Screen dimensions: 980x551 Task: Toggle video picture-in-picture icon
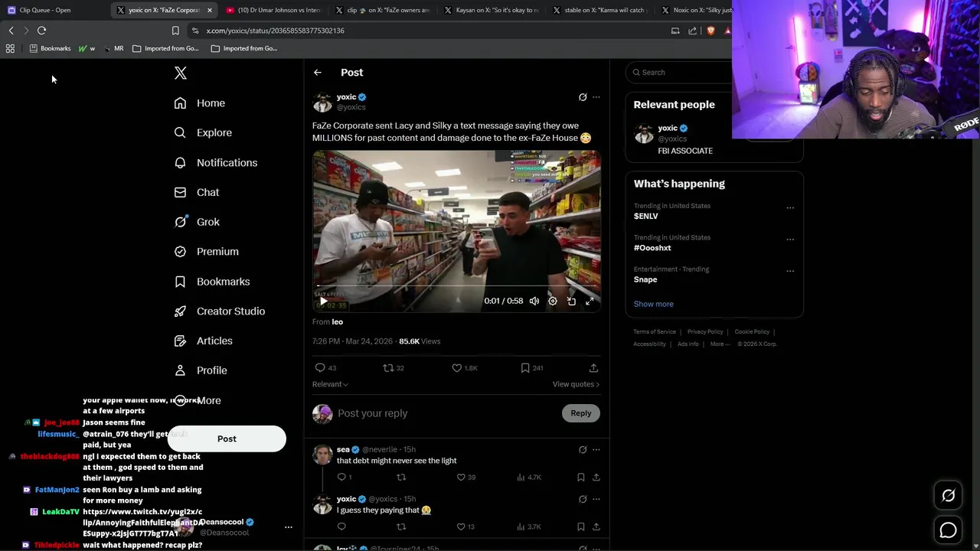[571, 302]
